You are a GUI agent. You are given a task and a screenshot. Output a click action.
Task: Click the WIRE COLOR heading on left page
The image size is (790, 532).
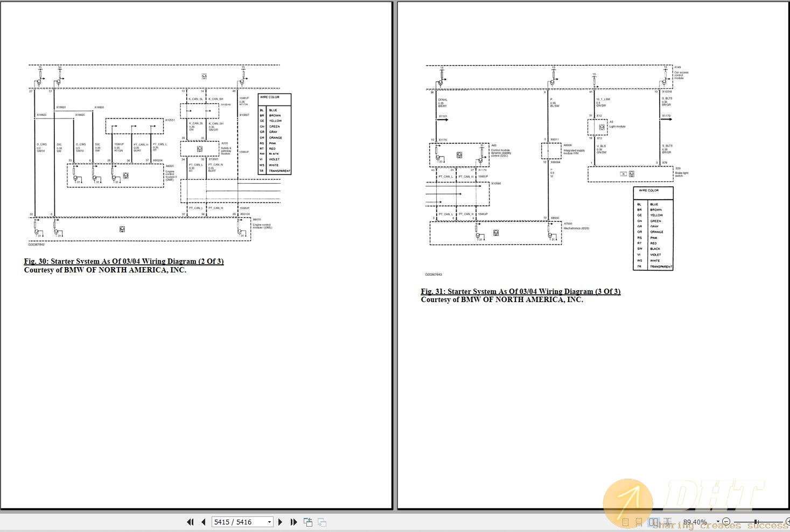click(270, 97)
